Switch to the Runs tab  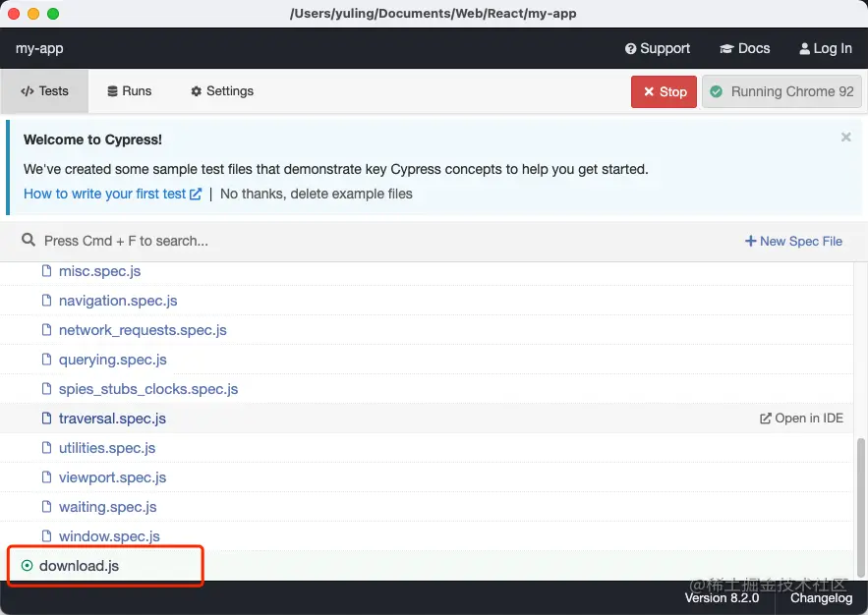pyautogui.click(x=130, y=91)
